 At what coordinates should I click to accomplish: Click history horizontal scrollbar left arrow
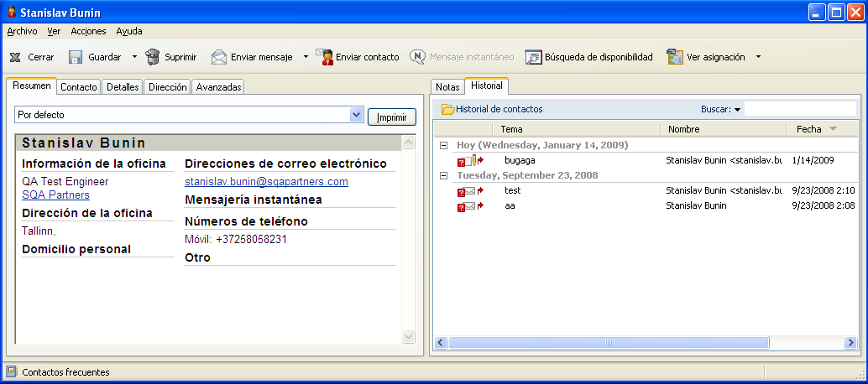441,343
